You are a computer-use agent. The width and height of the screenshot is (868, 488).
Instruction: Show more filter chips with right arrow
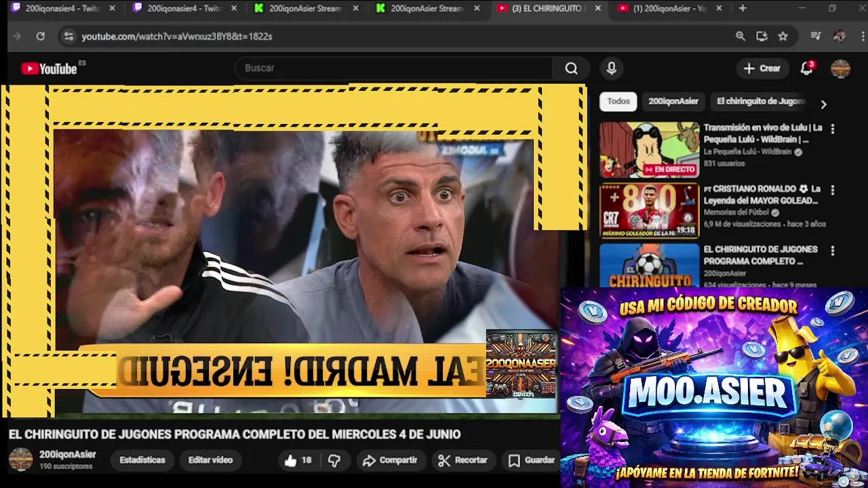[x=823, y=104]
